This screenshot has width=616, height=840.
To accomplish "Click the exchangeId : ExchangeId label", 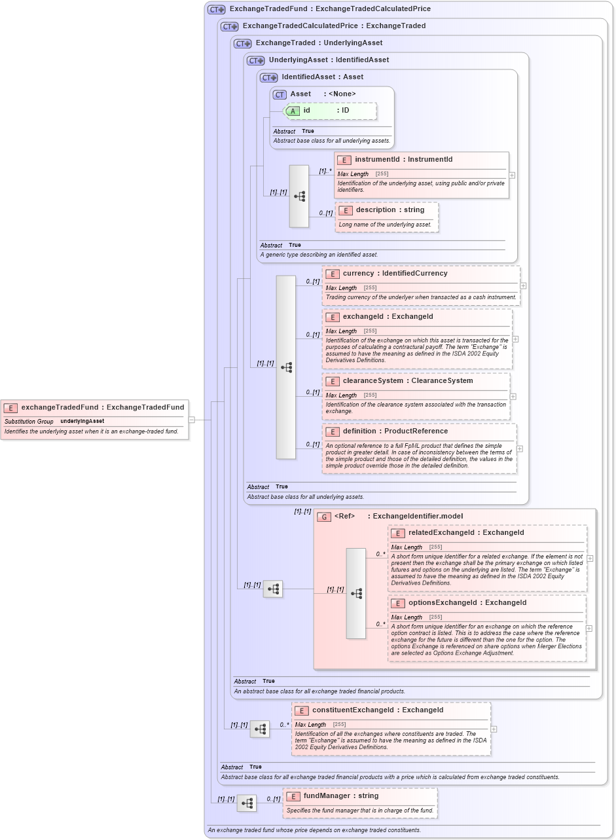I will pyautogui.click(x=388, y=318).
